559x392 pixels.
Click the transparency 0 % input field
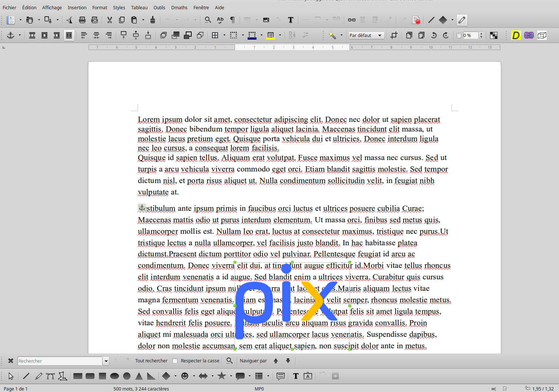click(470, 35)
